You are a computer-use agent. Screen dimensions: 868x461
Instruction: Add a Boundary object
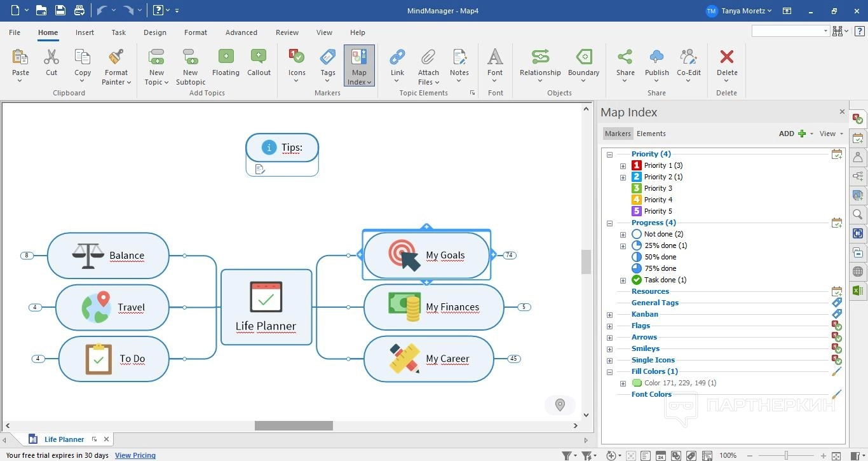pos(583,57)
